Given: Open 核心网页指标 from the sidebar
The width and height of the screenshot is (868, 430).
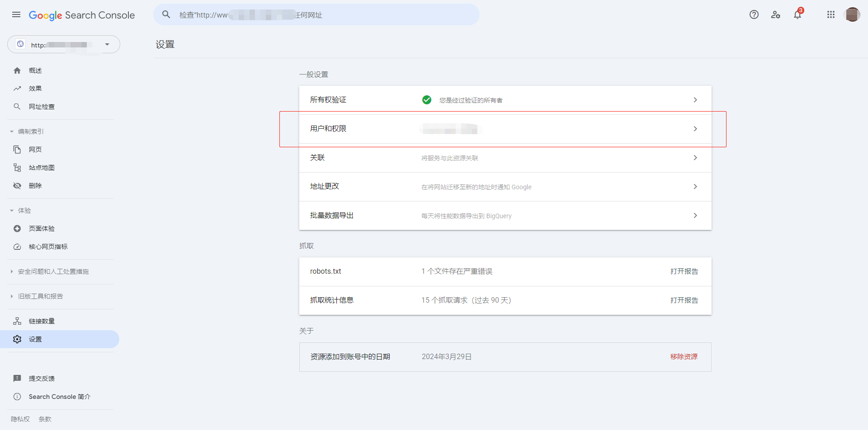Looking at the screenshot, I should pyautogui.click(x=48, y=247).
